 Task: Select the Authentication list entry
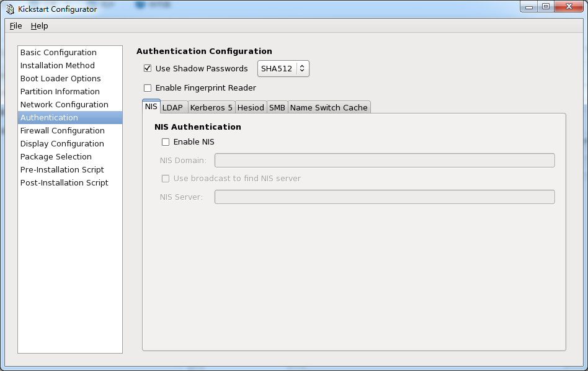70,117
